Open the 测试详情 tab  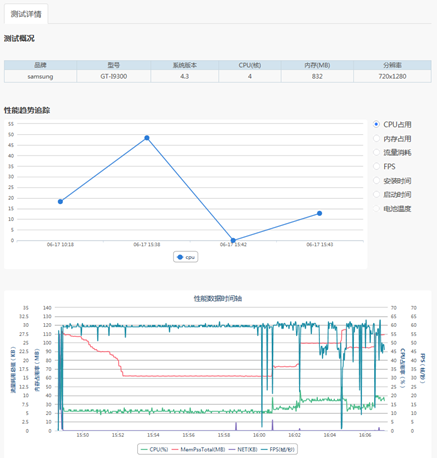pos(26,14)
